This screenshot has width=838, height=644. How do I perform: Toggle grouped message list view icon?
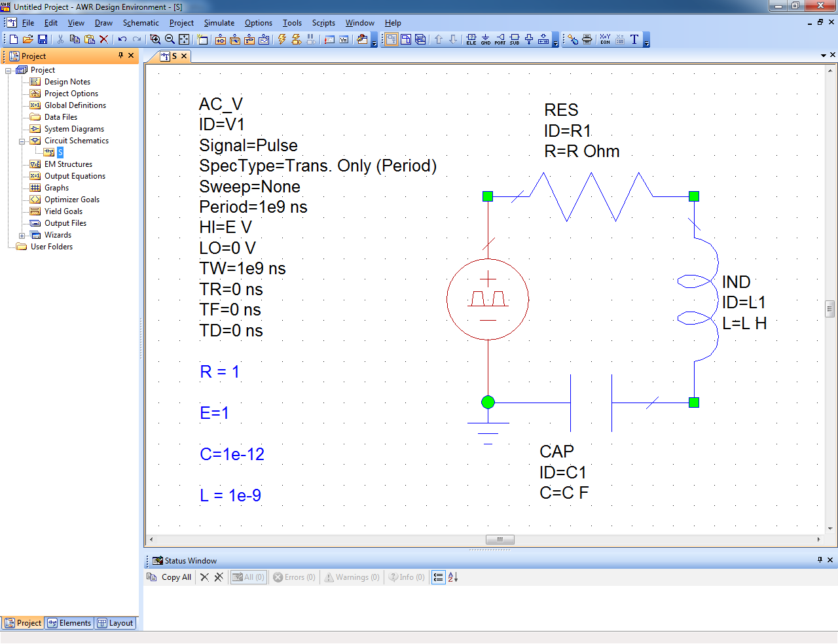pos(439,577)
